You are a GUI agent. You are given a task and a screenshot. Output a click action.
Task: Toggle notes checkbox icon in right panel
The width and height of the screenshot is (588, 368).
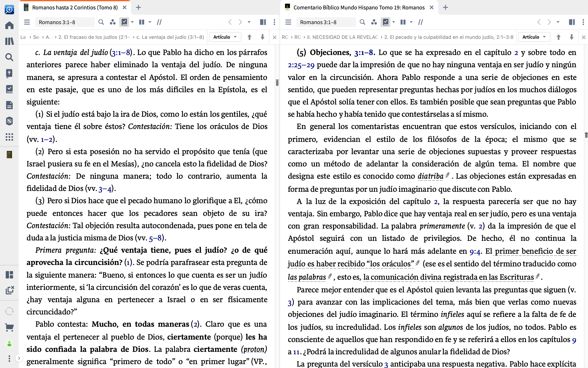click(x=386, y=22)
